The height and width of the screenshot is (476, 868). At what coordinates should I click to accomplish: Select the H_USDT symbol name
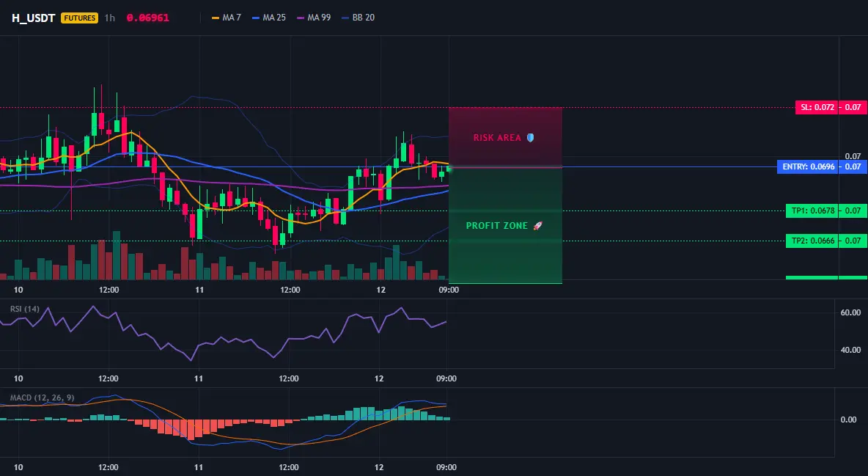tap(33, 18)
